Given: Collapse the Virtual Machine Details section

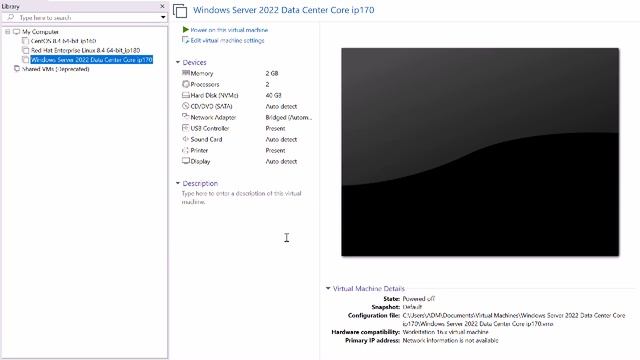Looking at the screenshot, I should tap(328, 288).
